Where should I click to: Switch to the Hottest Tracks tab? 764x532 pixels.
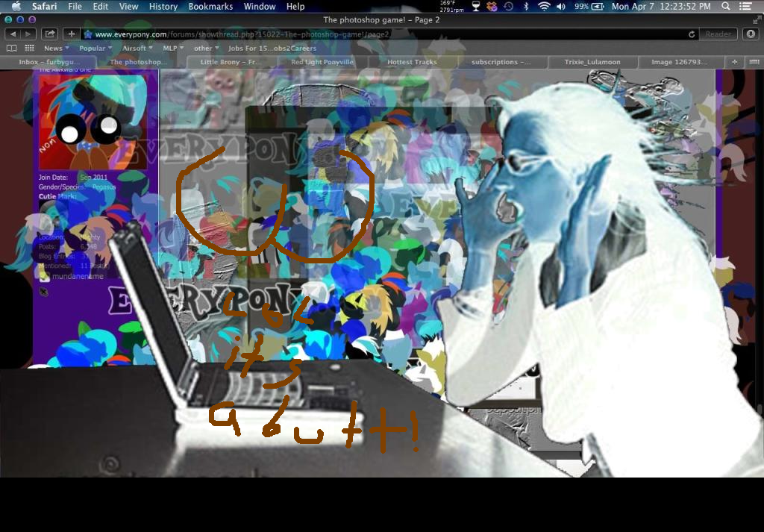click(412, 62)
